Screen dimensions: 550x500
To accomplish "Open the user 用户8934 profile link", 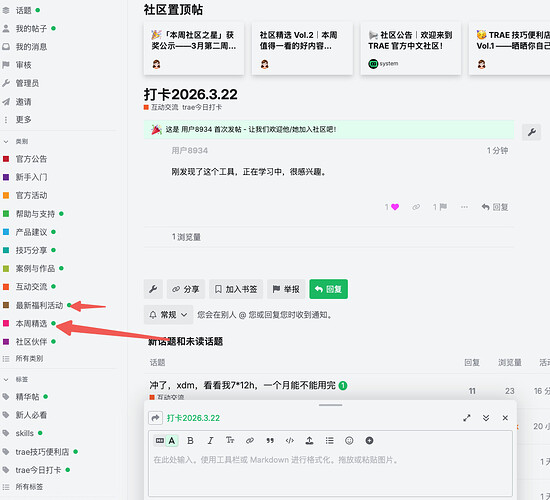I will 189,151.
